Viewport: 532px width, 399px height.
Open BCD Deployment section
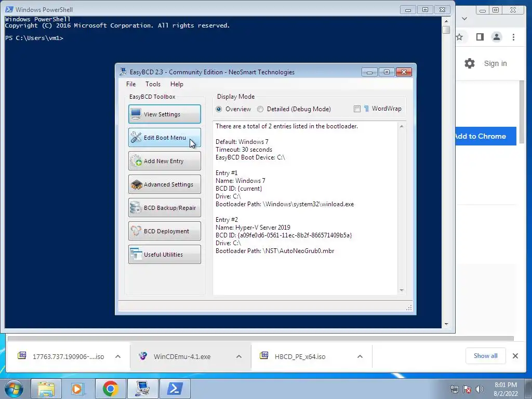coord(165,231)
